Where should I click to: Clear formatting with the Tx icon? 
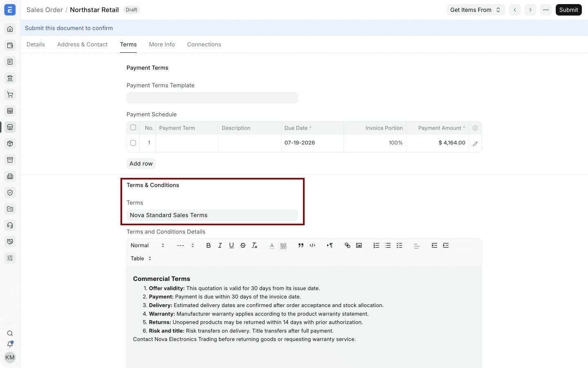point(254,245)
